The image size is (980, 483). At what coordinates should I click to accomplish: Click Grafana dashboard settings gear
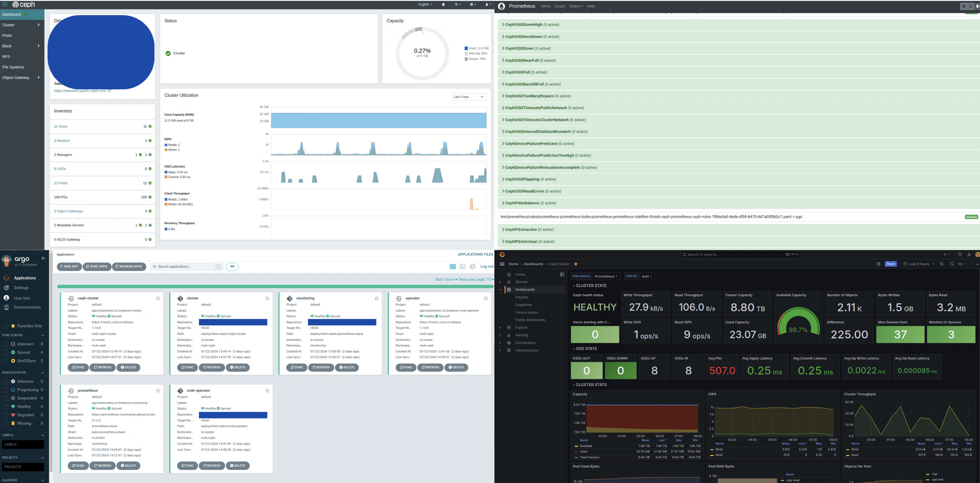tap(878, 264)
